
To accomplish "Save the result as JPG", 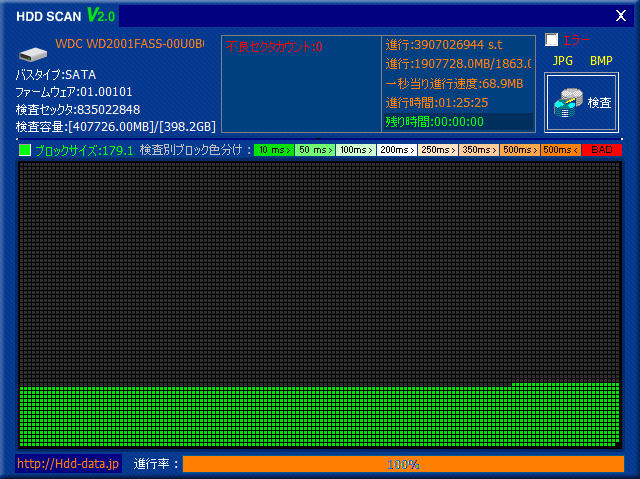I will (562, 61).
